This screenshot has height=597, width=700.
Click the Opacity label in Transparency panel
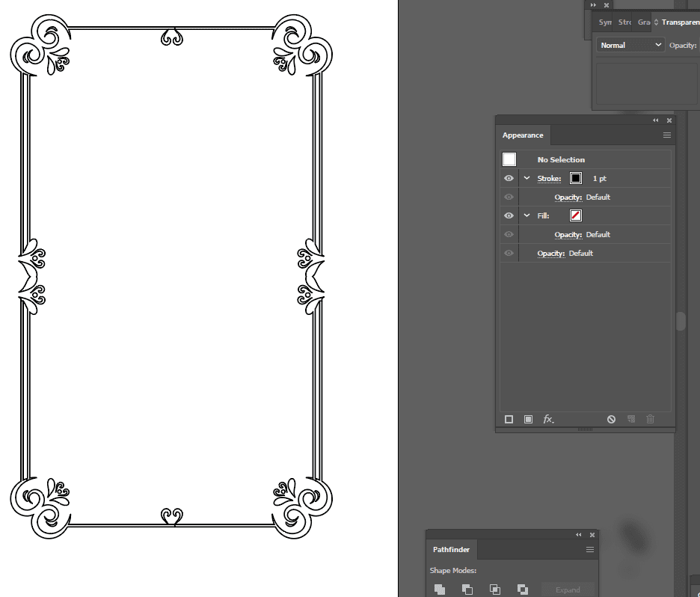tap(683, 45)
